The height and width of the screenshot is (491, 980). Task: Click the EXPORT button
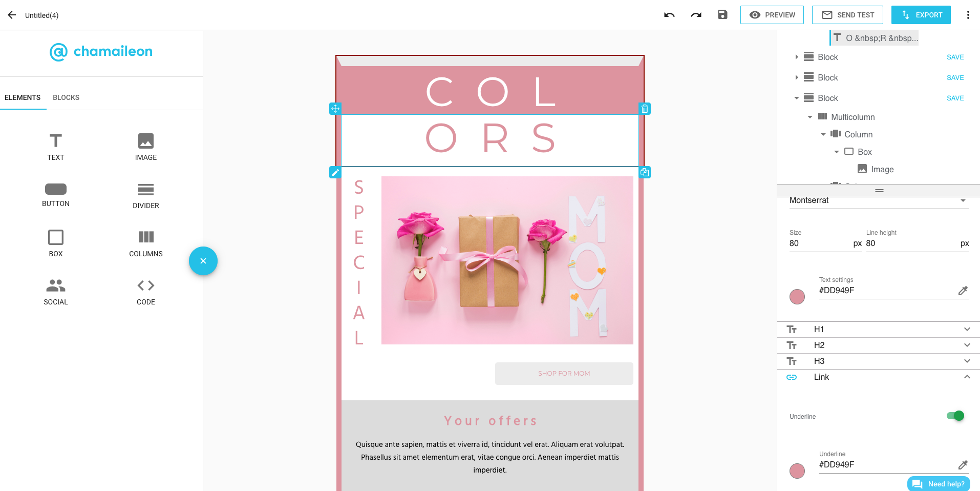tap(921, 15)
